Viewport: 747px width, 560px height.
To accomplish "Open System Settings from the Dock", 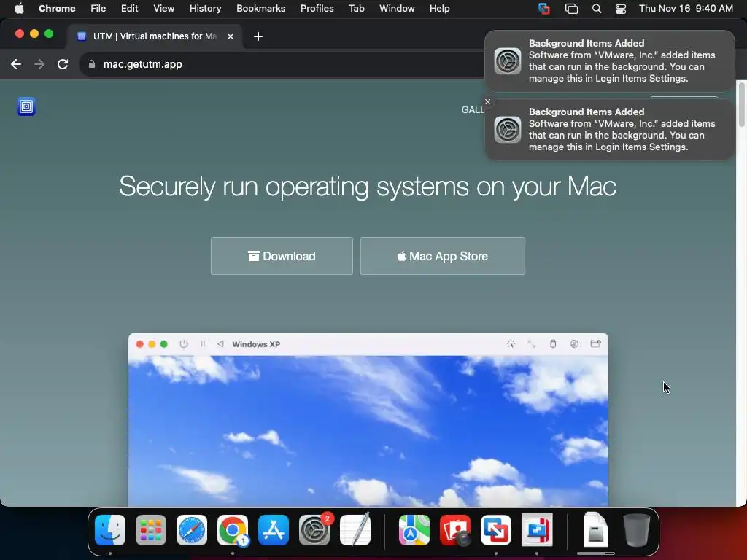I will pos(314,530).
